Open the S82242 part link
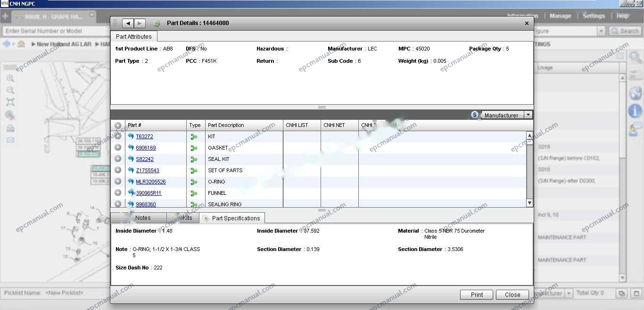The image size is (644, 310). point(145,159)
